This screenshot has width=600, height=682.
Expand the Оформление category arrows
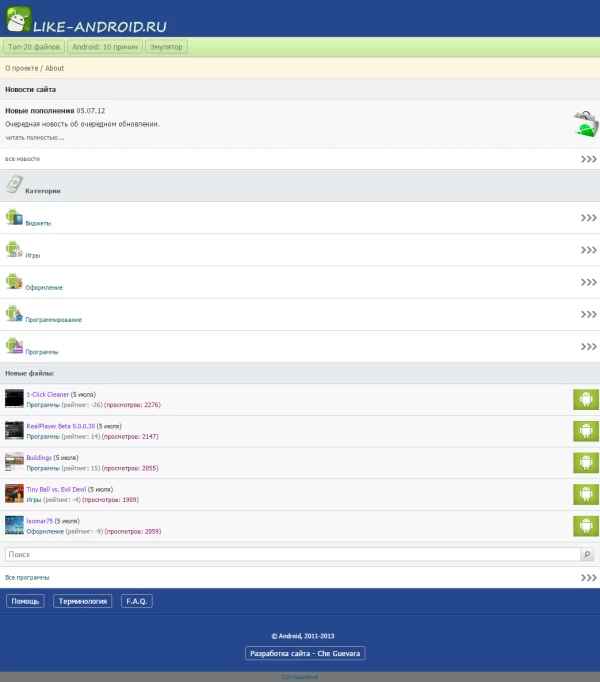tap(589, 282)
